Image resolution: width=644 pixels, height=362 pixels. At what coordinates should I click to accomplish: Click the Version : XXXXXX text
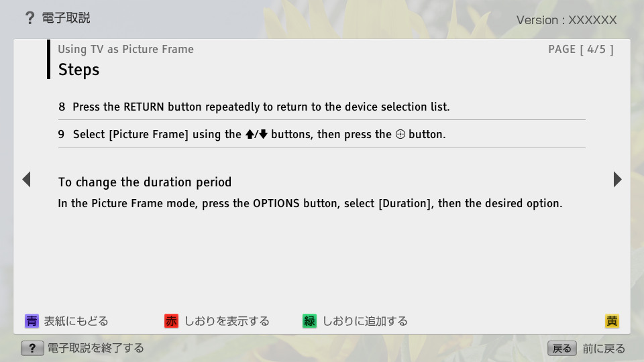[566, 20]
